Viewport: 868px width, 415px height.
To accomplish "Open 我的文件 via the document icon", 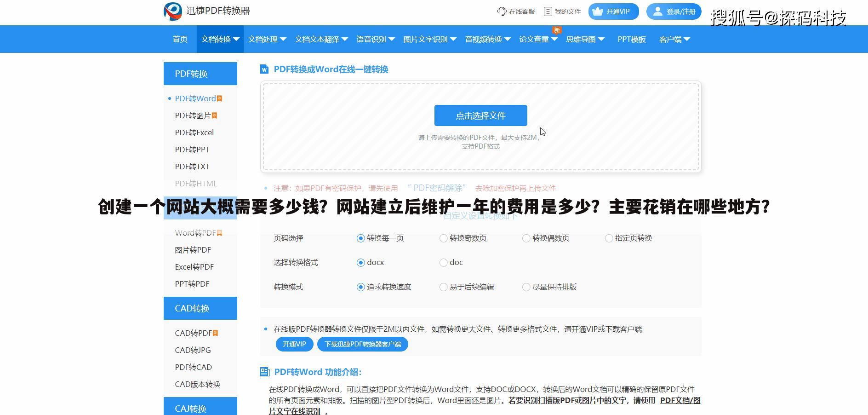I will tap(548, 12).
